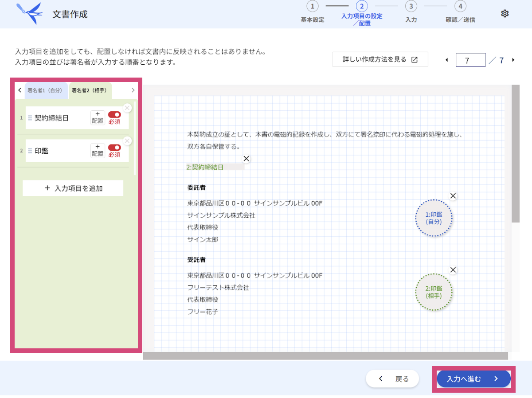The image size is (532, 398).
Task: Click the 文書作成 title text
Action: pyautogui.click(x=70, y=14)
